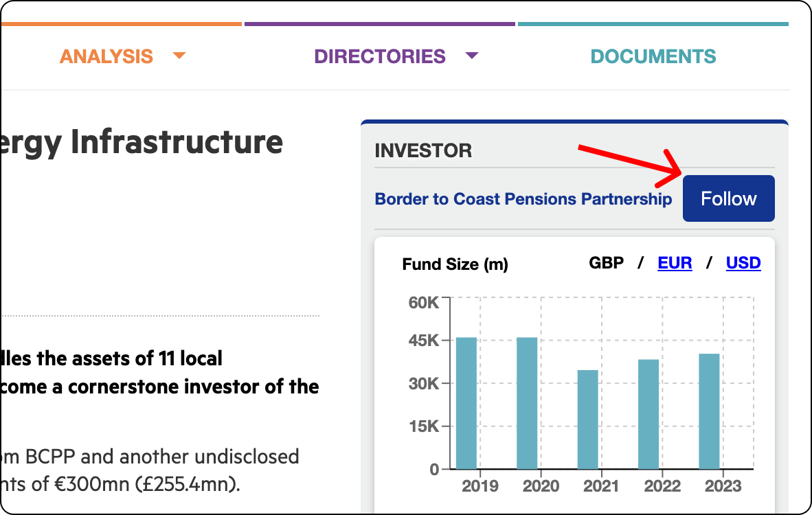Click the 15K axis label
Screen dimensions: 812x515
point(424,426)
